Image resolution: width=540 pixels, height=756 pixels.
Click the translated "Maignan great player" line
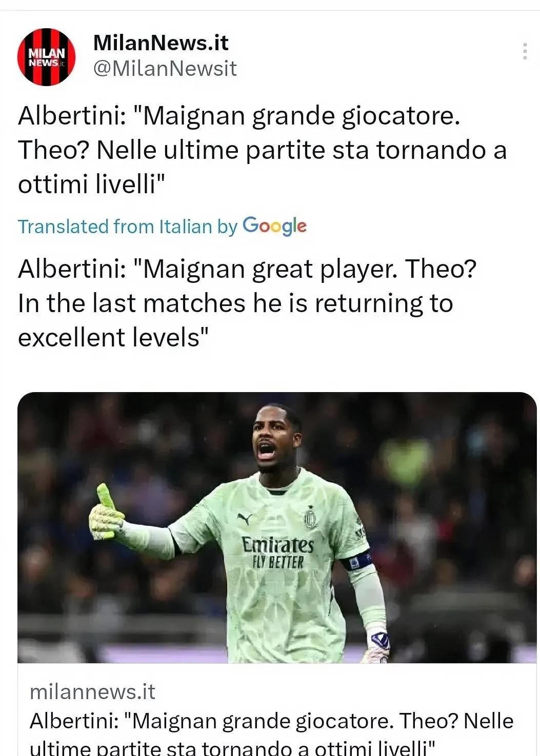point(247,269)
